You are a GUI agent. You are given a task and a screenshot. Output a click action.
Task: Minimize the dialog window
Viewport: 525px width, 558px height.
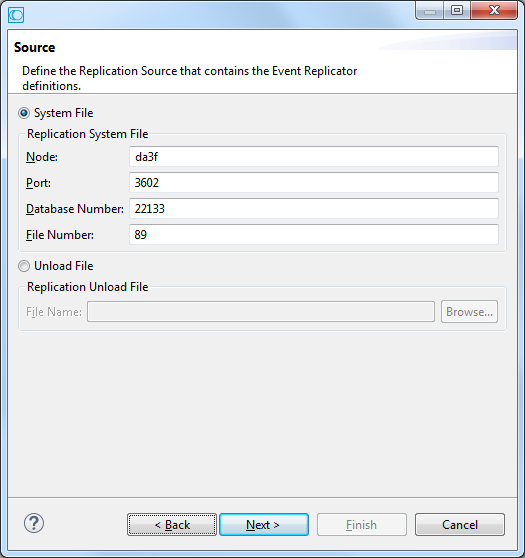pos(430,11)
